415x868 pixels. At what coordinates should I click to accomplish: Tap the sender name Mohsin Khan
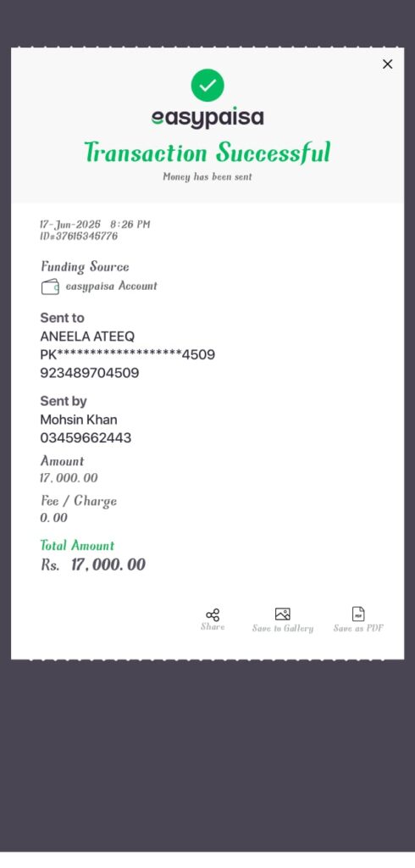pyautogui.click(x=79, y=420)
